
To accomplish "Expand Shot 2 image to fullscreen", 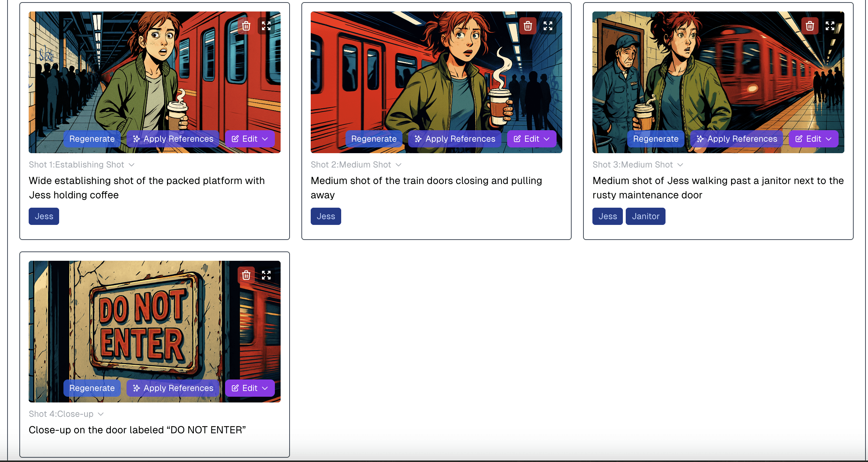I will (548, 26).
